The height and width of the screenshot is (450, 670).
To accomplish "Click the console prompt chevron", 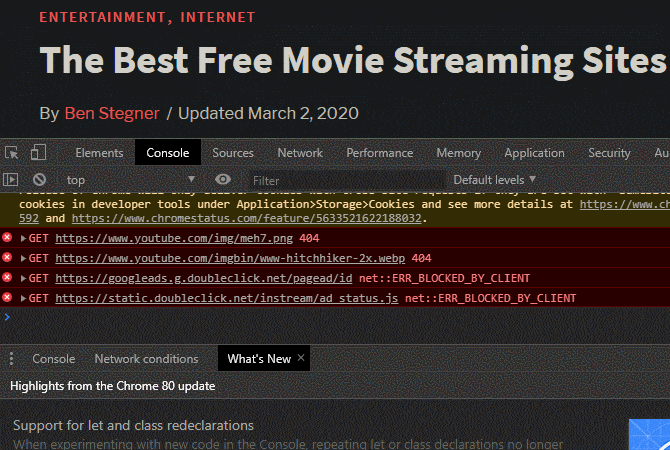I will coord(7,317).
